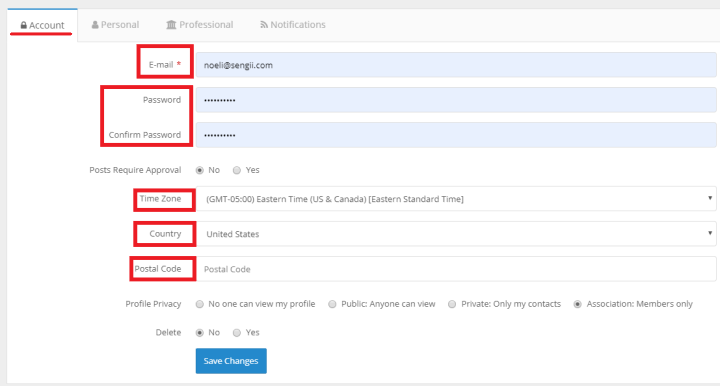Click the building icon on Professional tab

(171, 25)
